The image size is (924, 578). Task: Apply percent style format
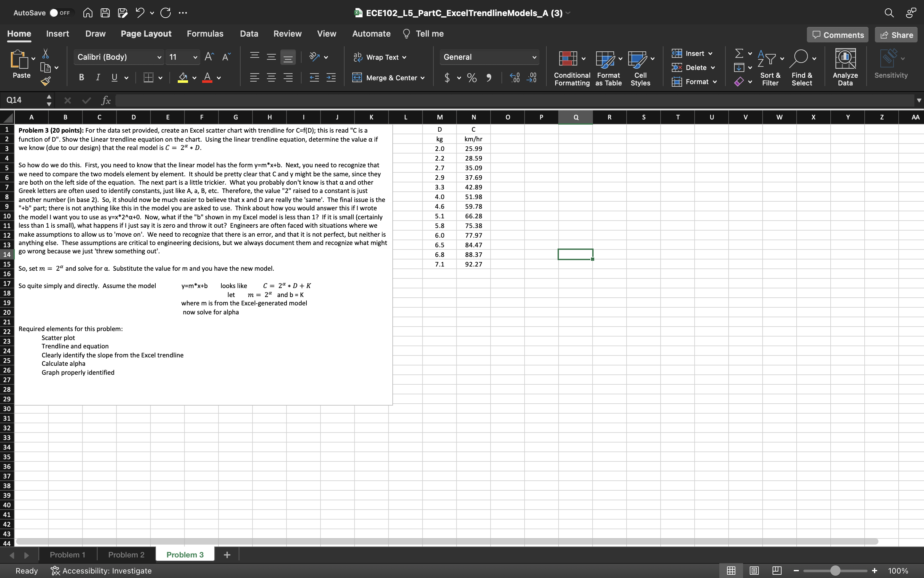(x=472, y=78)
